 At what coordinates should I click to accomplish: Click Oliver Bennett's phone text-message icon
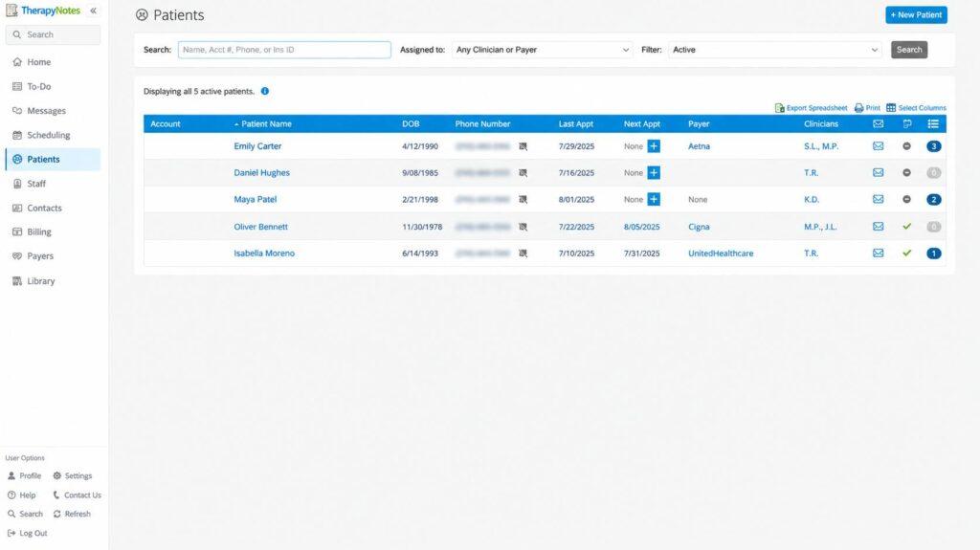click(x=523, y=227)
